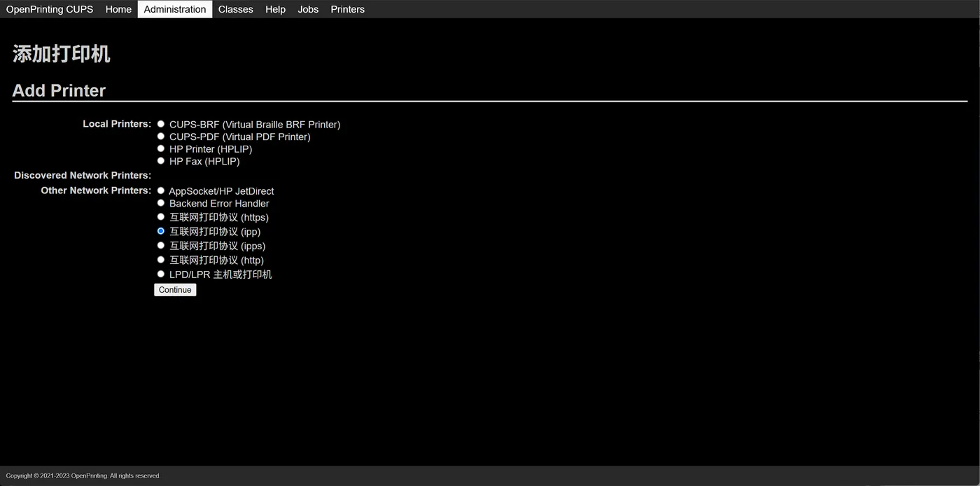Click the 添加打印机 heading text

62,55
